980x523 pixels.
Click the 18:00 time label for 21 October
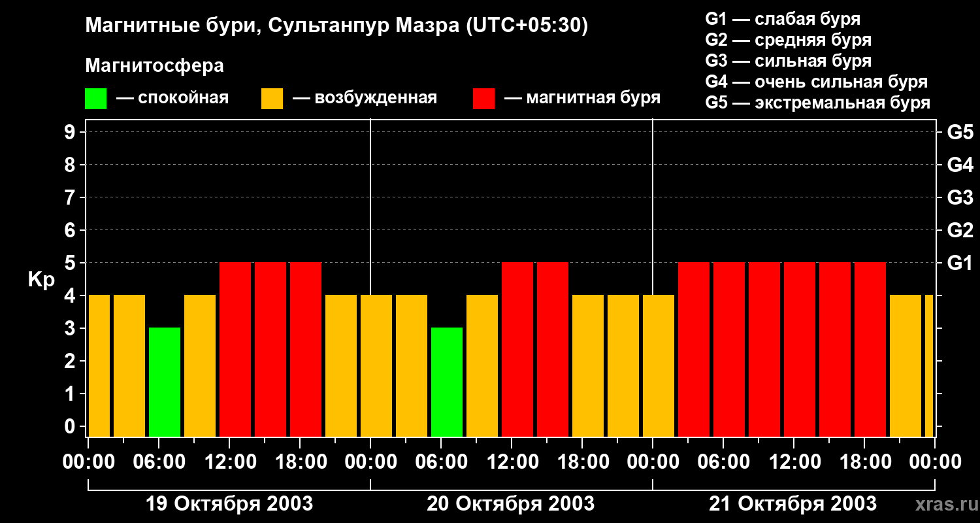tap(864, 462)
